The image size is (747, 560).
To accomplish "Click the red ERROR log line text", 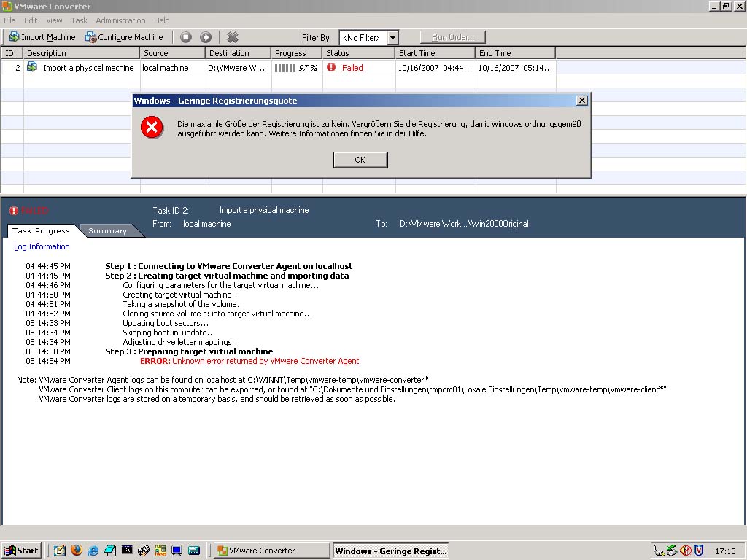I will coord(249,361).
